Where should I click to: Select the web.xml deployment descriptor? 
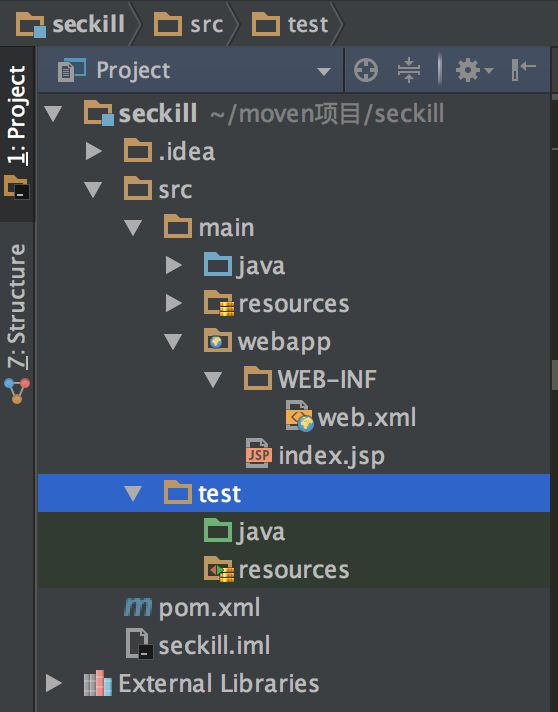tap(351, 417)
